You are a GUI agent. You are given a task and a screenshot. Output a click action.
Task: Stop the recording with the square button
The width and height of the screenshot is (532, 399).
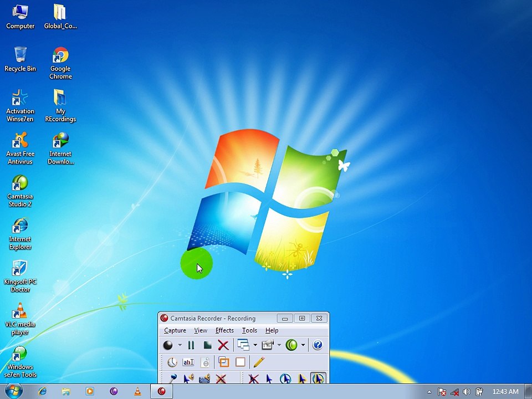pos(207,345)
